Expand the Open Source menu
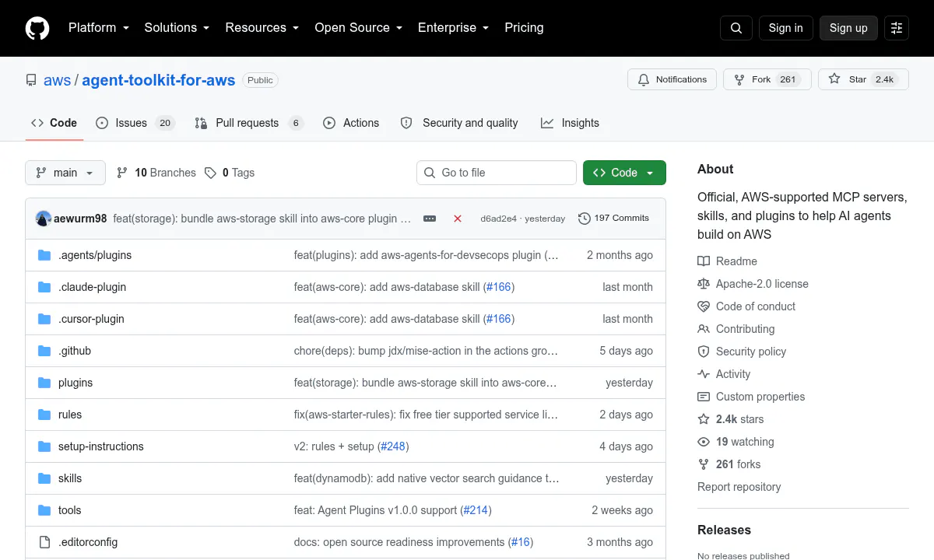 pyautogui.click(x=359, y=27)
